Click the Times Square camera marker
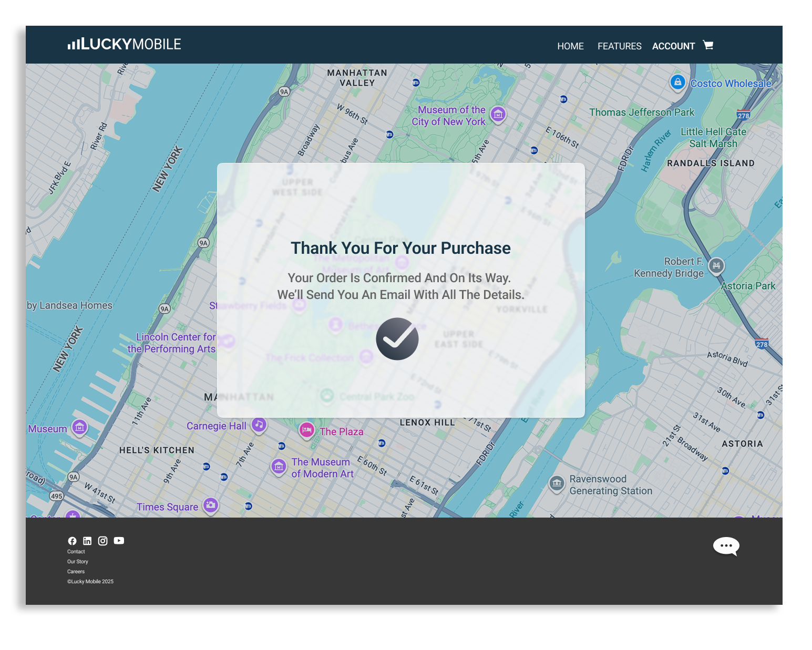This screenshot has height=650, width=812. pos(211,505)
